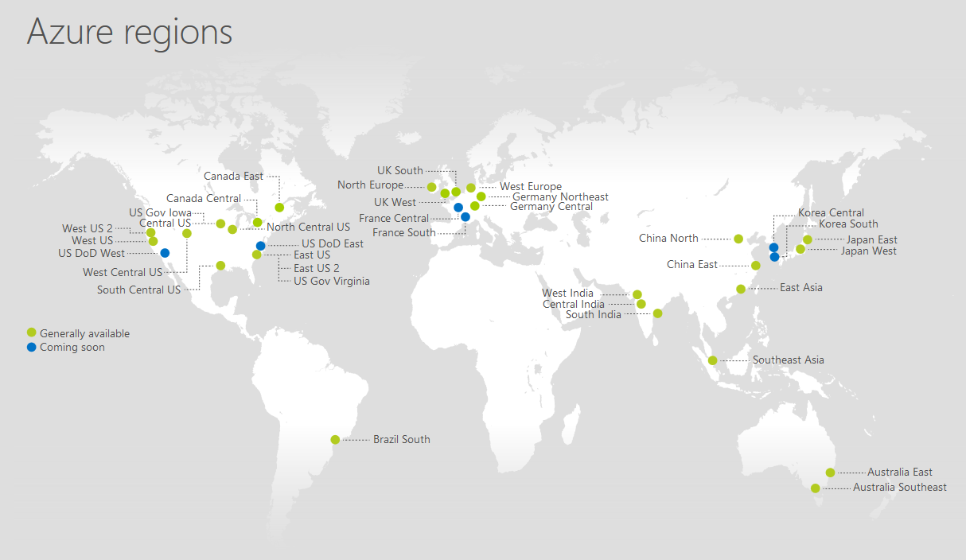The image size is (966, 560).
Task: Select the Australia East region dot
Action: click(830, 472)
